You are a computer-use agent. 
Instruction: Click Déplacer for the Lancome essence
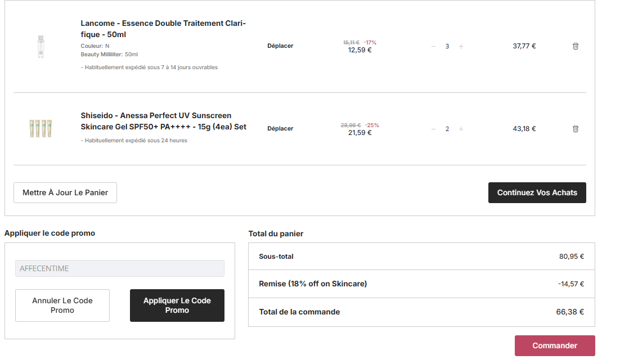(280, 46)
